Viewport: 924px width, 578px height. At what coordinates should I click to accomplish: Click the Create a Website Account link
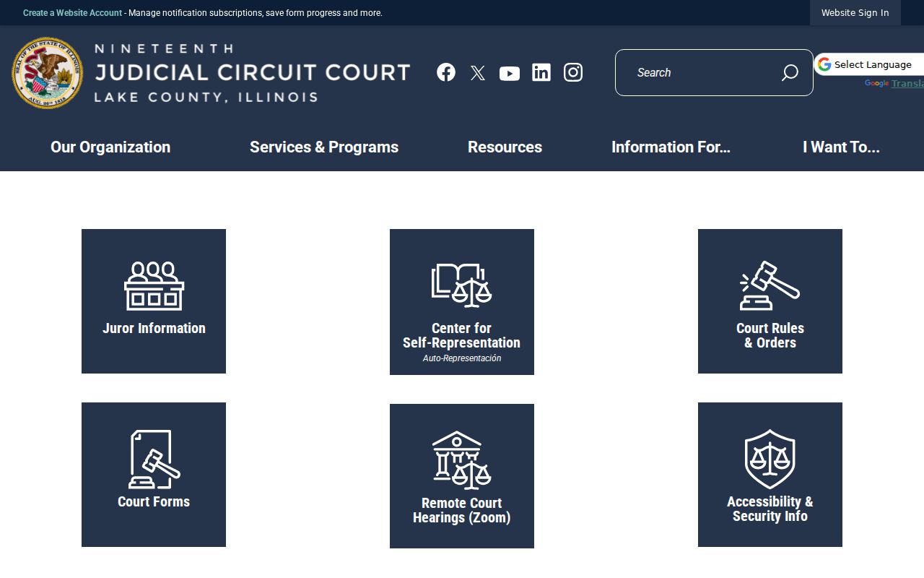(72, 13)
